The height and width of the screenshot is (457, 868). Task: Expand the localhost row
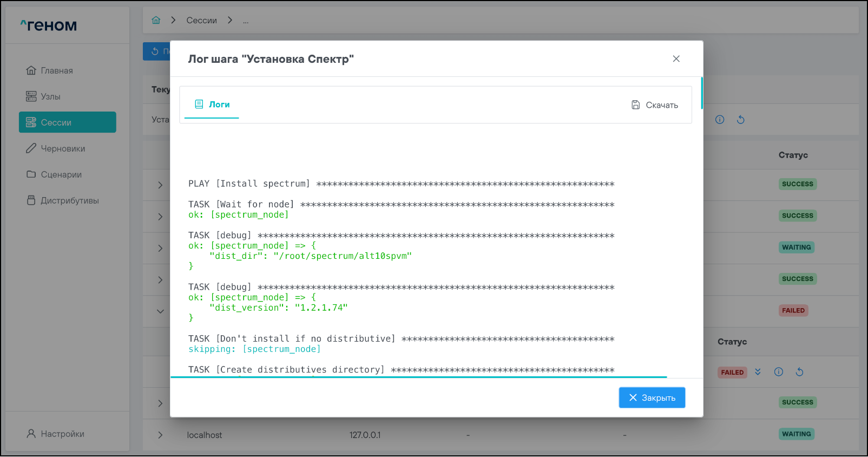160,435
